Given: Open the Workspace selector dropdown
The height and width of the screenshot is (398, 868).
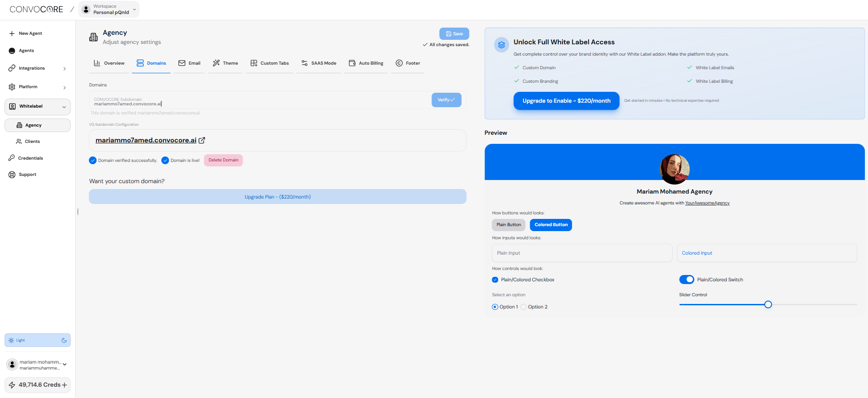Looking at the screenshot, I should click(109, 9).
